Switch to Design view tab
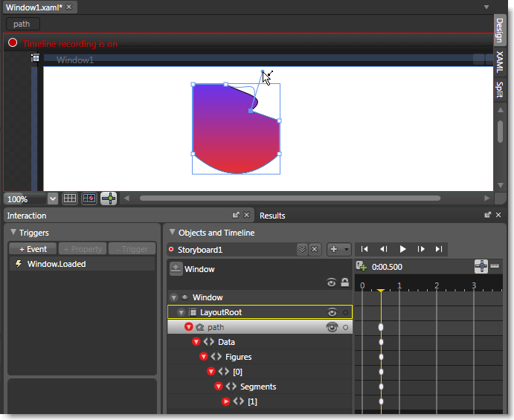 (499, 30)
